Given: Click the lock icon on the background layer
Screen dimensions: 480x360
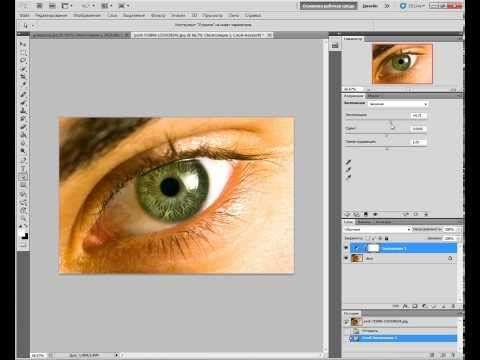Looking at the screenshot, I should [450, 258].
